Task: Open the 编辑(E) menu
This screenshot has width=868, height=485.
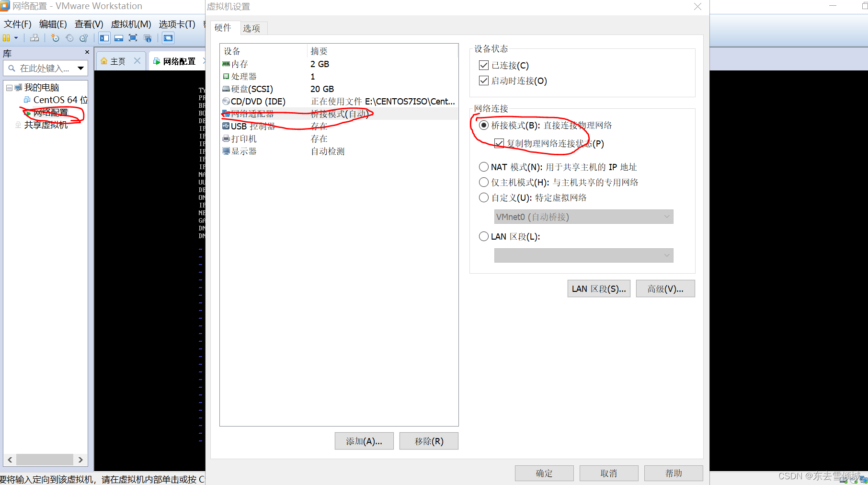Action: coord(53,24)
